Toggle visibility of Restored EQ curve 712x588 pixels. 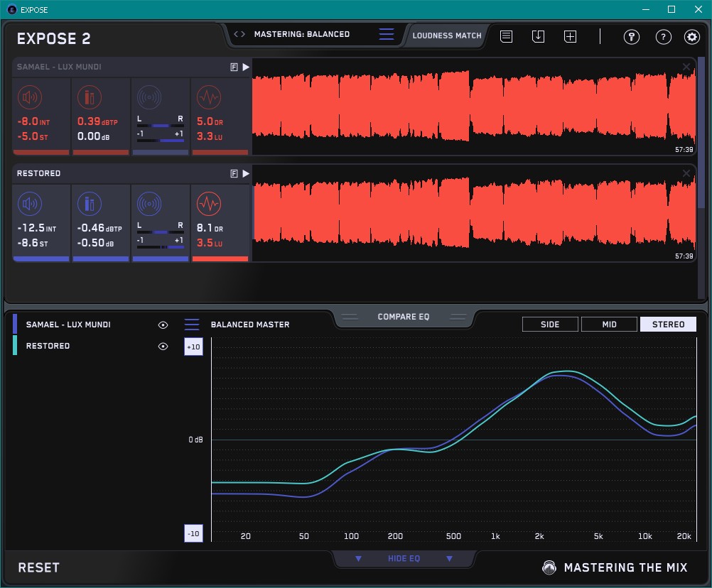(163, 346)
